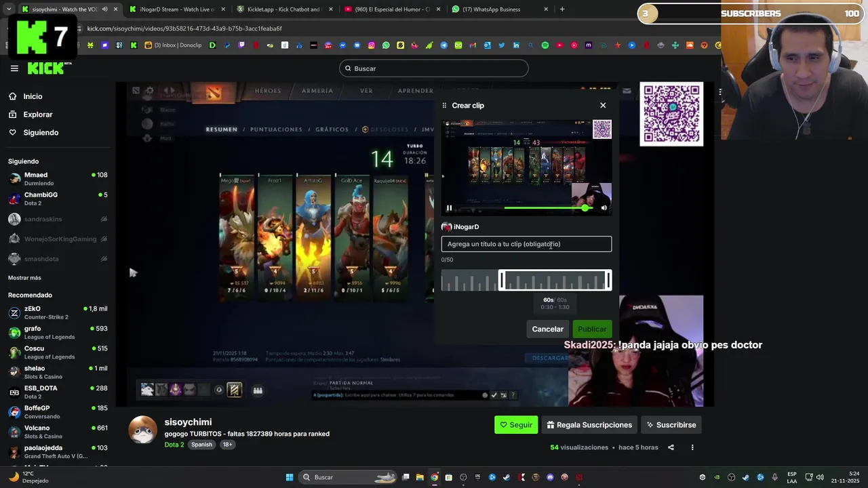The width and height of the screenshot is (868, 488).
Task: Switch to WhatsApp Business tab
Action: point(499,9)
